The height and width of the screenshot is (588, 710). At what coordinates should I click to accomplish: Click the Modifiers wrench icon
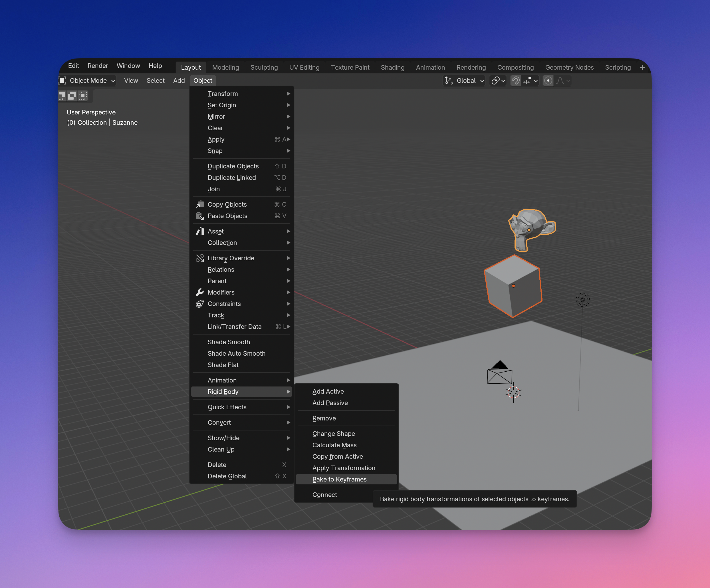200,292
